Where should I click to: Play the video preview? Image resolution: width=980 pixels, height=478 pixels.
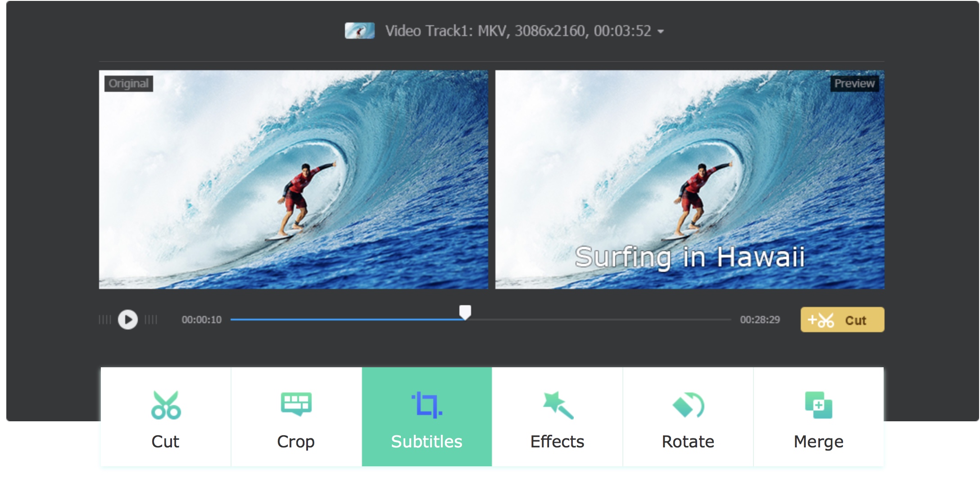pos(127,320)
